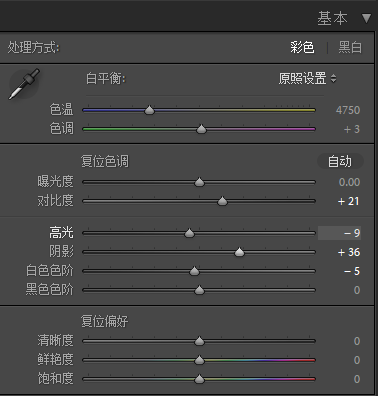Switch processing to 黑白
This screenshot has height=396, width=378.
pos(350,47)
